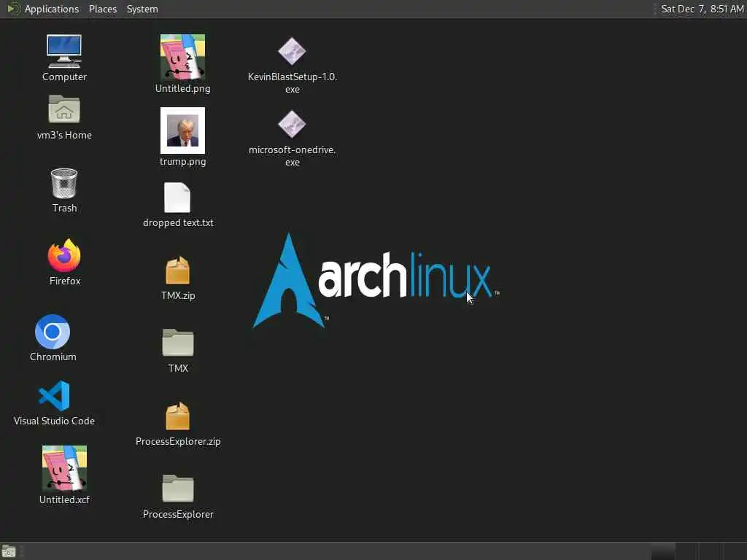Click the 'ProcessExplorer.zip' file name label
The width and height of the screenshot is (747, 560).
coord(178,441)
